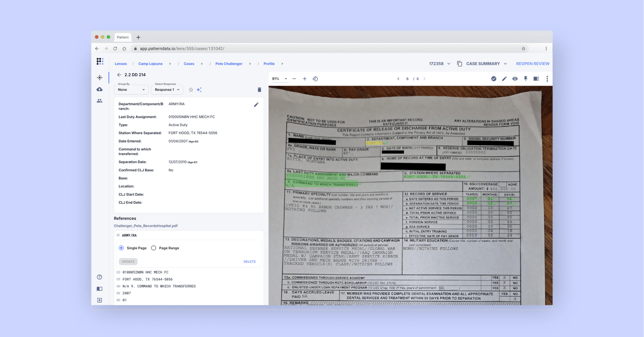Reload the browser page
Screen dimensions: 644x337
115,49
